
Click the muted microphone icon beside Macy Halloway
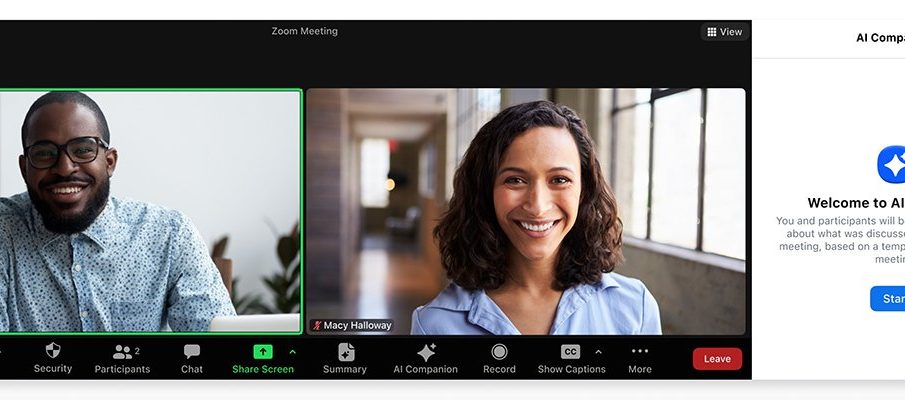(x=317, y=326)
